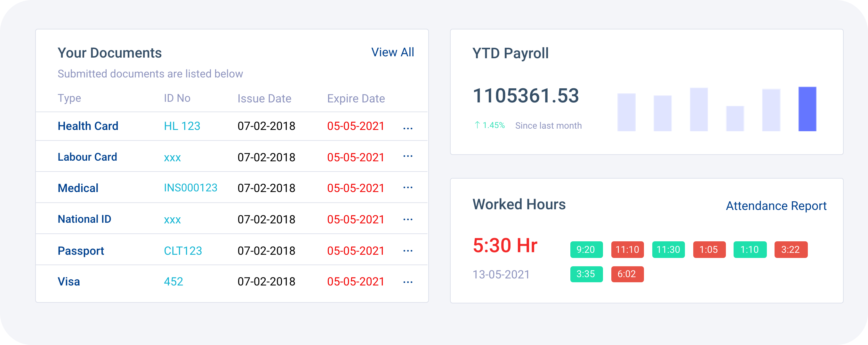Click the 1105361.53 payroll total
868x345 pixels.
pos(526,96)
